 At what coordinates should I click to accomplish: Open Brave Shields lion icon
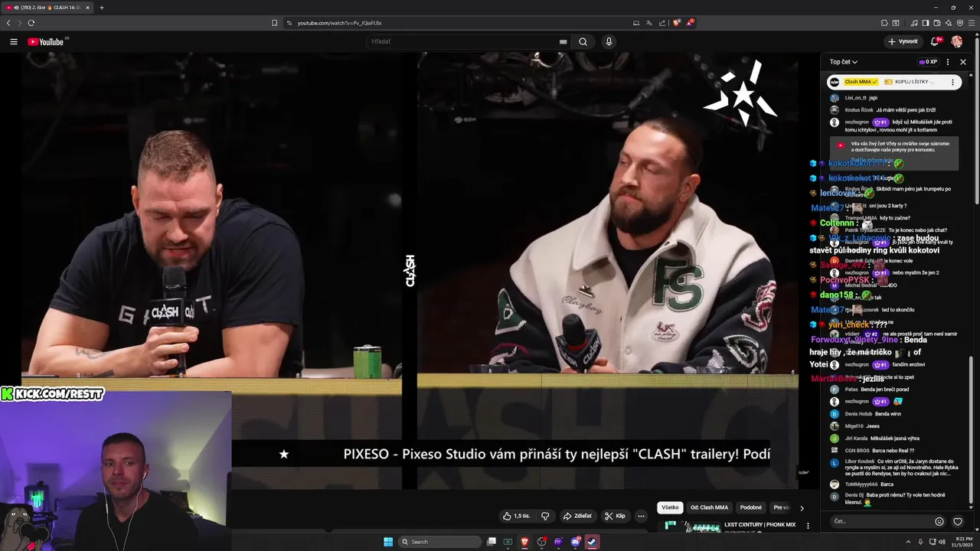tap(677, 23)
